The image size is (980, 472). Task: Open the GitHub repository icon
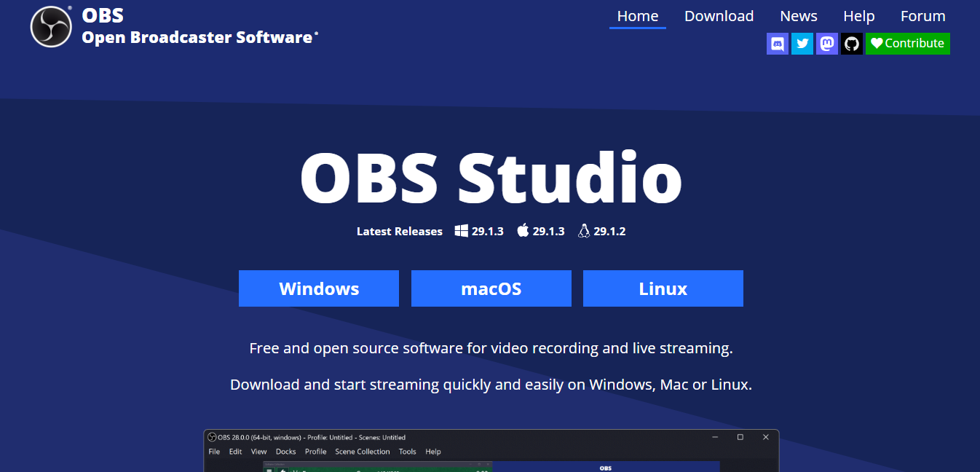pyautogui.click(x=852, y=44)
